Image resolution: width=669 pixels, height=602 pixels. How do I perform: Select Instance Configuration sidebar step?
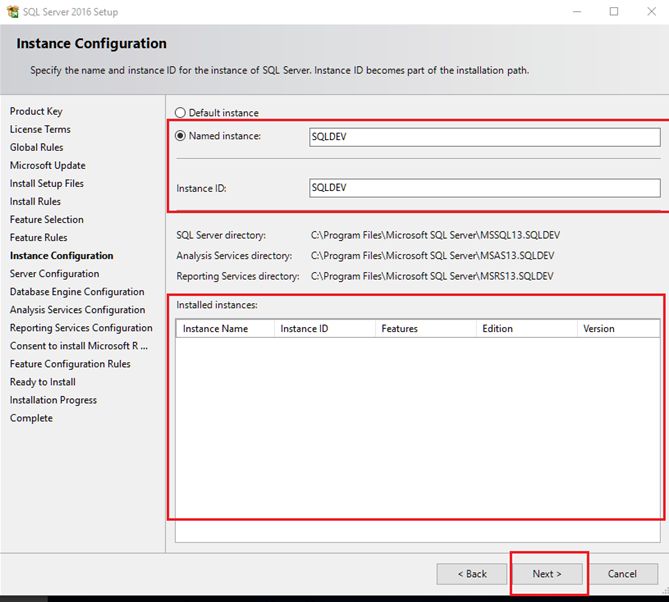coord(62,256)
